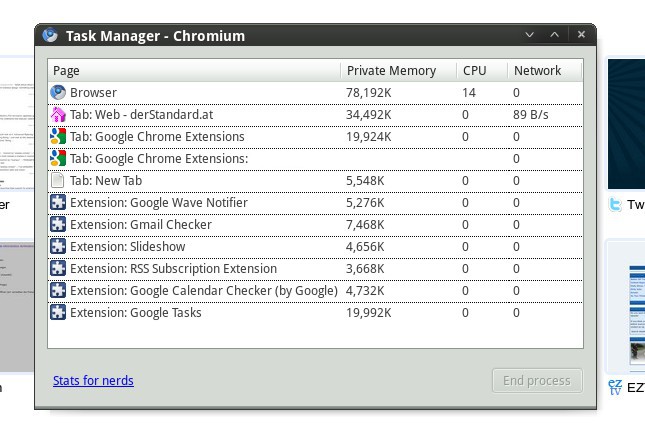This screenshot has height=430, width=645.
Task: Click the Twitter bird icon behind the dialog
Action: pos(616,205)
